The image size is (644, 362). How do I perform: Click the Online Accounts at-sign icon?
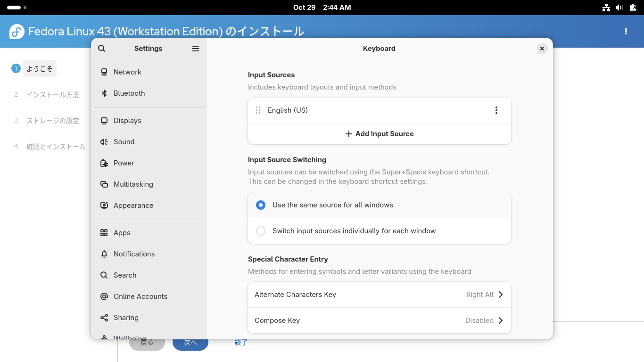pos(104,296)
